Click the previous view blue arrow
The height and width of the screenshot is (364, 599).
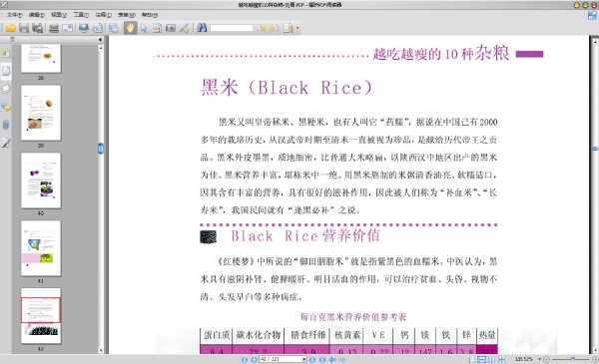point(332,359)
